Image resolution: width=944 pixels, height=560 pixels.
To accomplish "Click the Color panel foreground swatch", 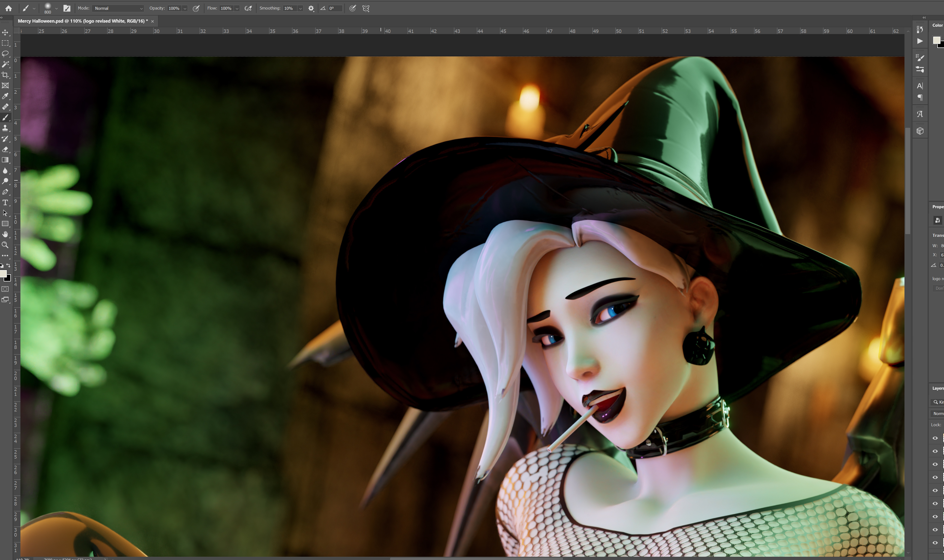I will point(936,40).
